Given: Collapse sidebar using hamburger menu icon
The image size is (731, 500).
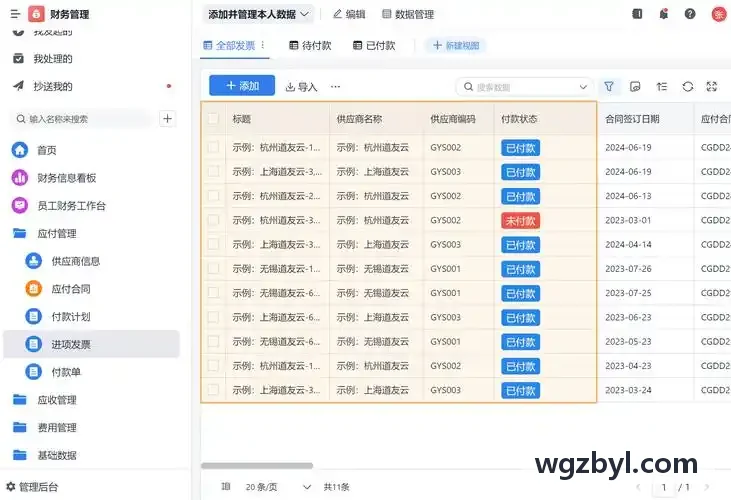Looking at the screenshot, I should tap(15, 14).
